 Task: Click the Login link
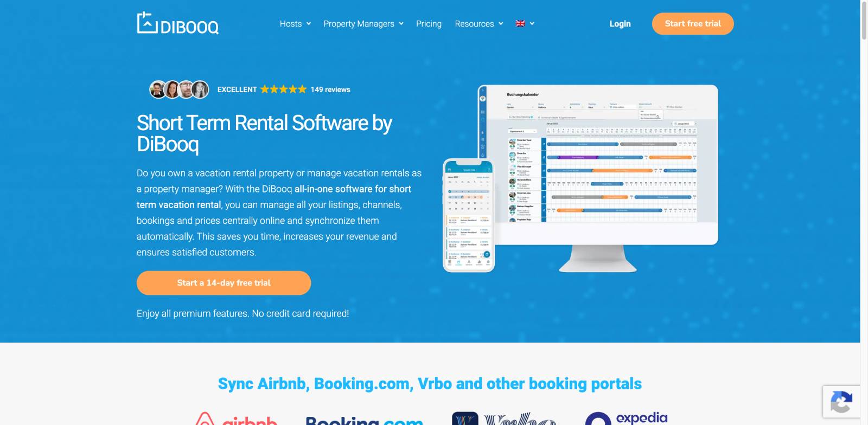(620, 24)
